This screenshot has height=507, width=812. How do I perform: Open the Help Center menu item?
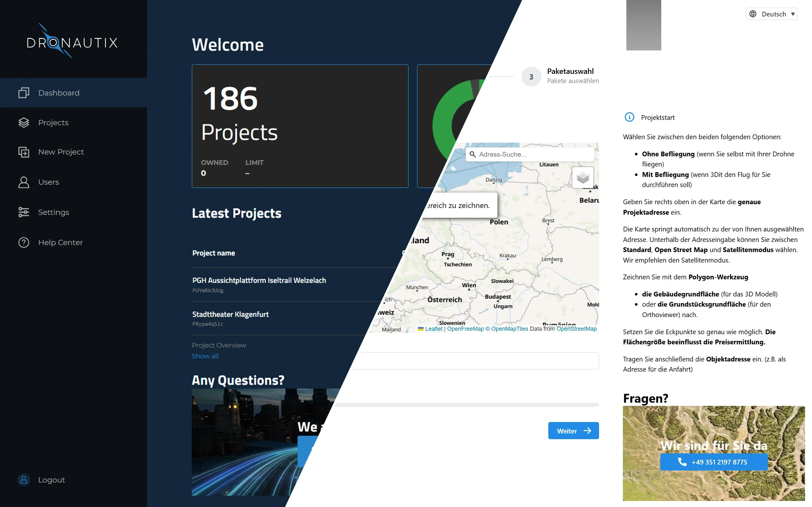[60, 243]
